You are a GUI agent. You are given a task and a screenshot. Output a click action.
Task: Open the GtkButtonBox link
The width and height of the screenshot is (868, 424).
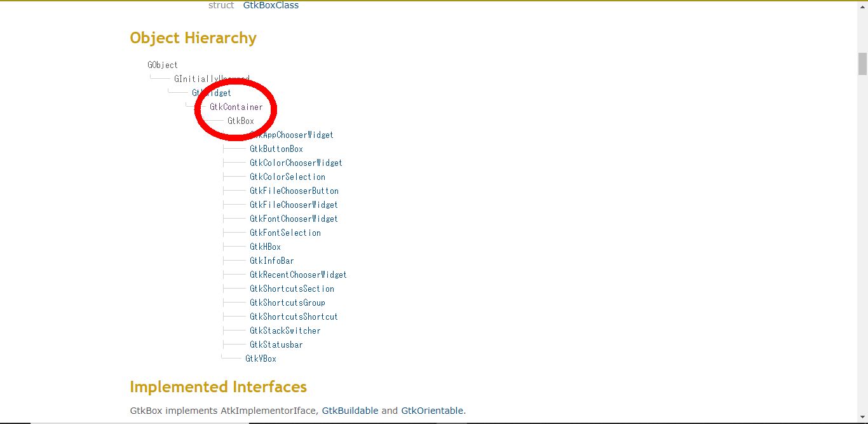click(276, 149)
